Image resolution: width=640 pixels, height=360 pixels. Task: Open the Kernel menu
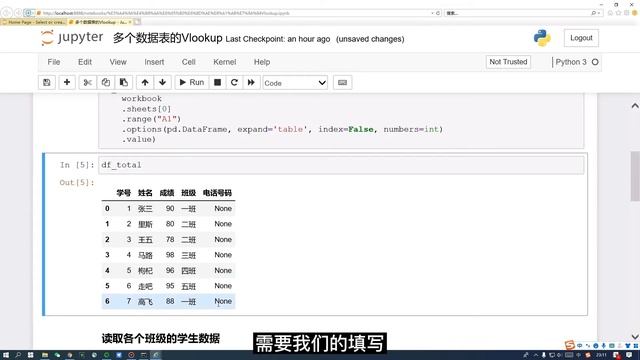click(x=224, y=62)
